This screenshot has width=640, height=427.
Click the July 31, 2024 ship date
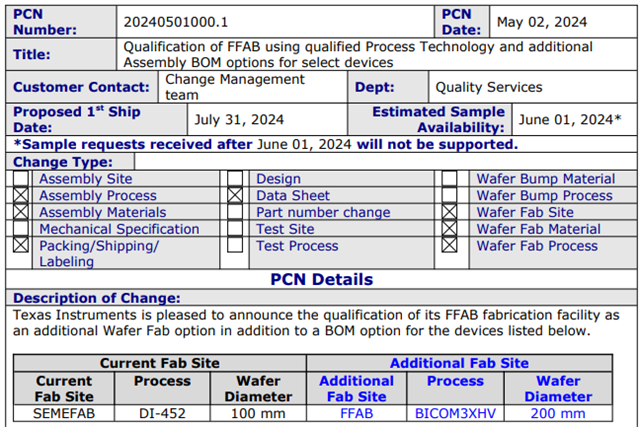[239, 120]
